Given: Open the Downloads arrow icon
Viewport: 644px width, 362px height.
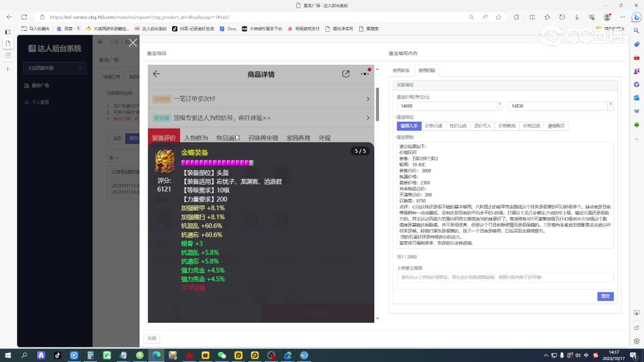Looking at the screenshot, I should coord(577,17).
